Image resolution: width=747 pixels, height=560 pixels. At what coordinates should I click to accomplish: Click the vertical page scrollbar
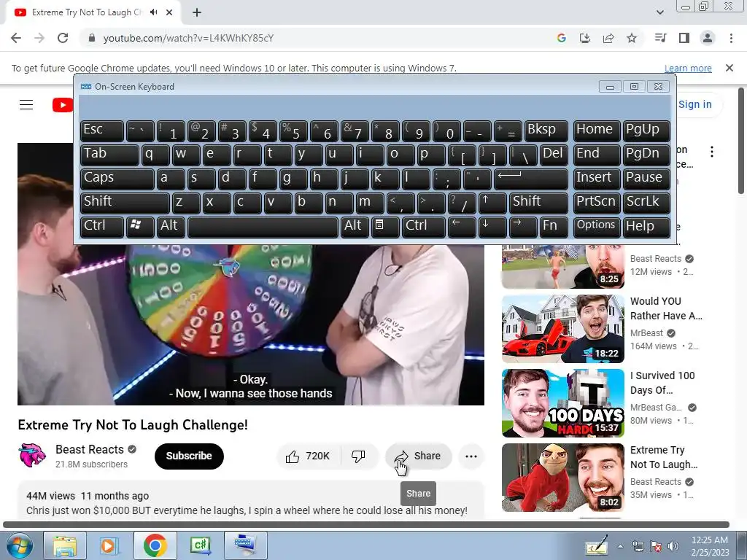[741, 141]
